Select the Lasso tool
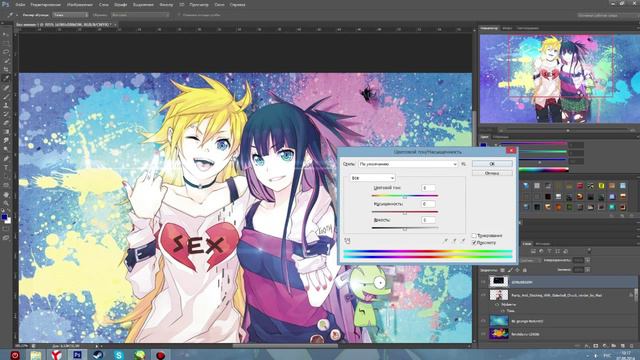This screenshot has height=360, width=640. click(6, 52)
